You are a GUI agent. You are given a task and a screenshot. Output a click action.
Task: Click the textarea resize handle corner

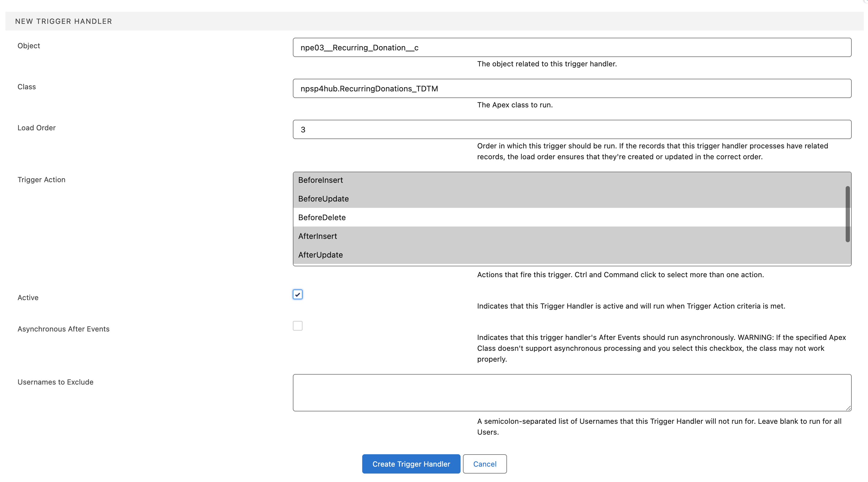pyautogui.click(x=848, y=408)
